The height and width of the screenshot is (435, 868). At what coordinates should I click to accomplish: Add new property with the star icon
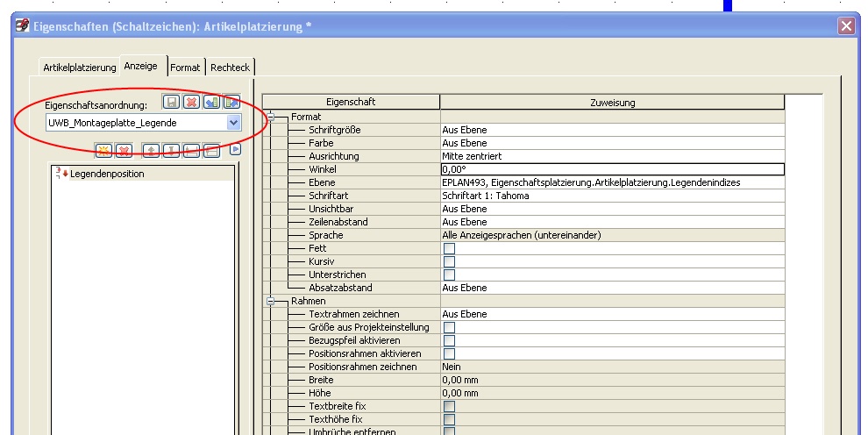click(x=103, y=151)
